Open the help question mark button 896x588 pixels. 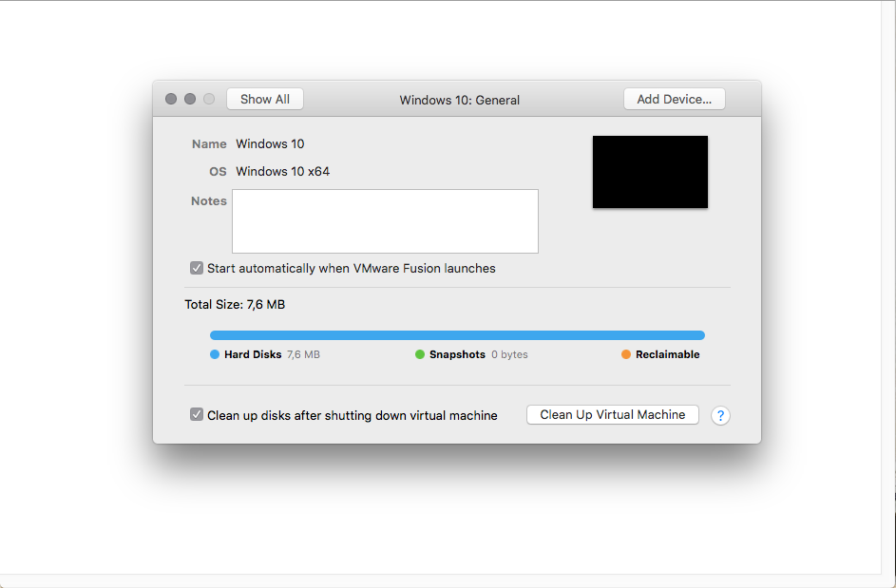[x=720, y=415]
